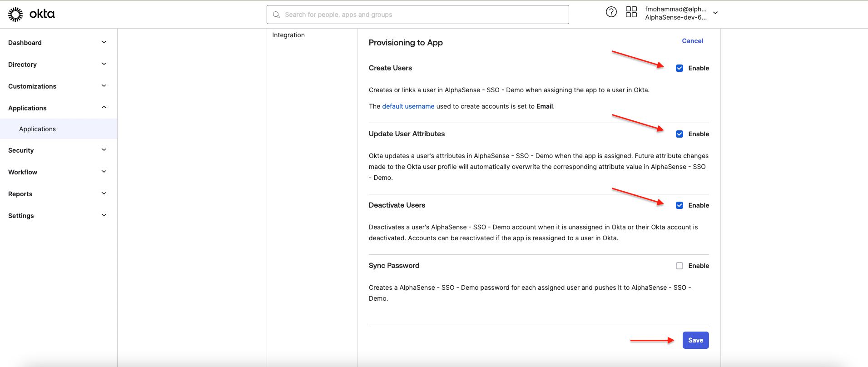Check Enable for Sync Password
868x367 pixels.
tap(680, 266)
